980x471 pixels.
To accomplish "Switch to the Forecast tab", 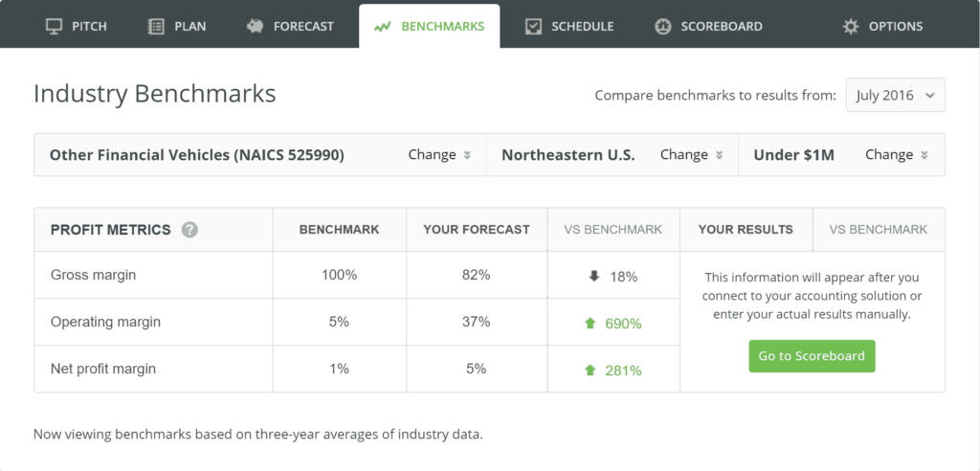I will tap(290, 26).
